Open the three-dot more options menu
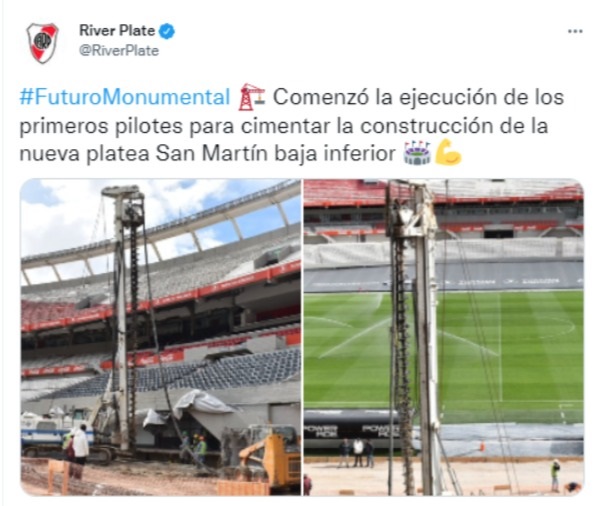 coord(575,31)
